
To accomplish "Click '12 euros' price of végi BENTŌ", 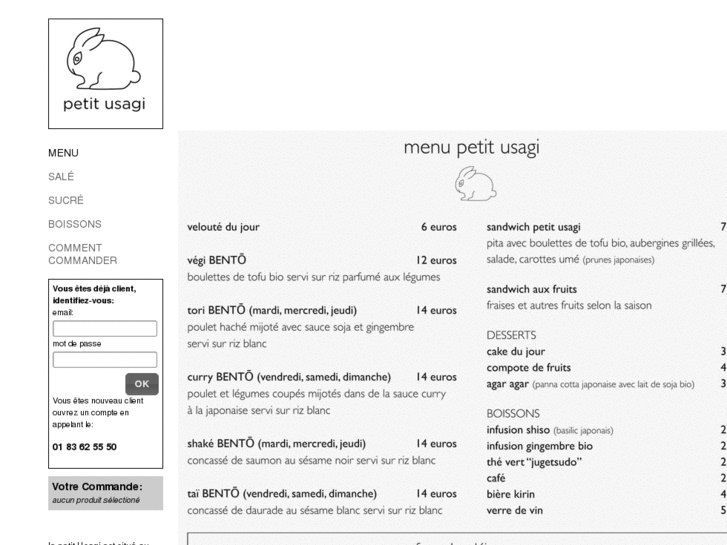I will click(x=436, y=260).
